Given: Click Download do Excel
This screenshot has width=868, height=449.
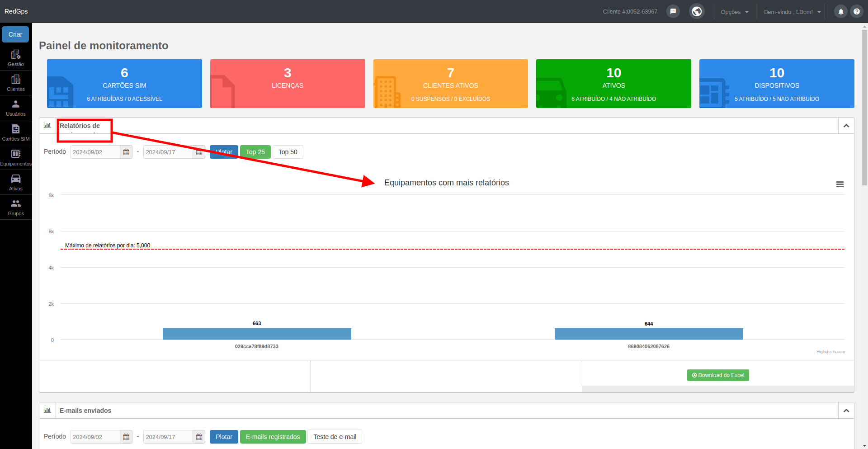Looking at the screenshot, I should pos(718,375).
